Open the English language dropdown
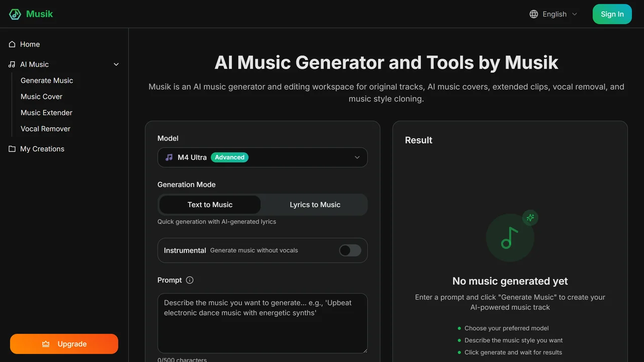Screen dimensions: 644x362 coord(553,14)
